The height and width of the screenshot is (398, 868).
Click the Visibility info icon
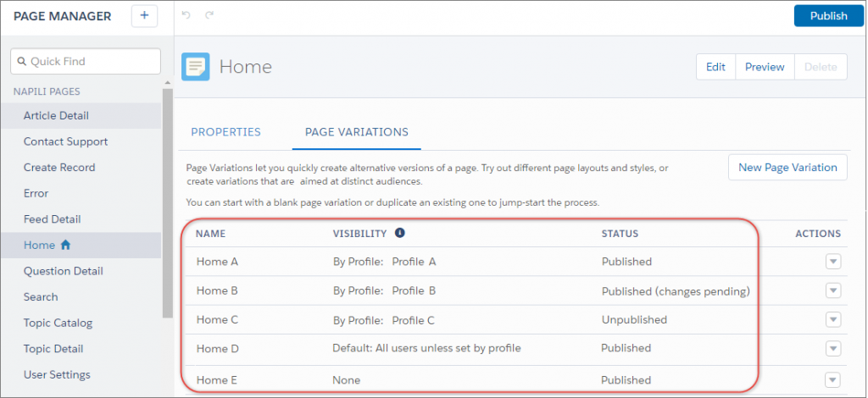(400, 233)
